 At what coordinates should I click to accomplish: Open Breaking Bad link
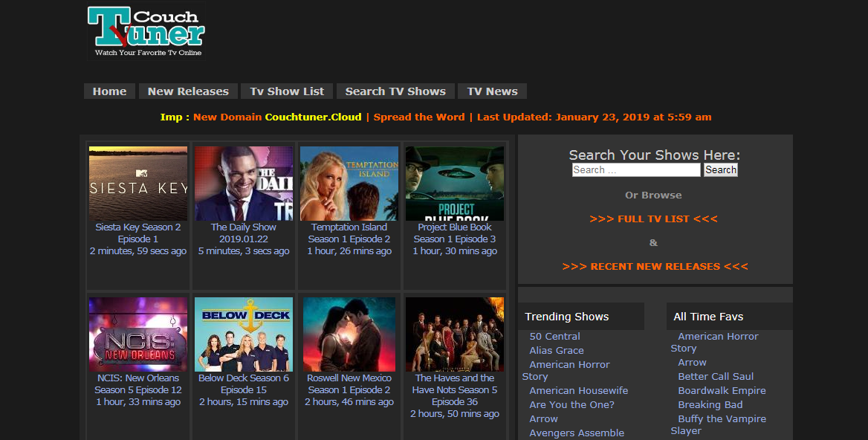pos(710,404)
